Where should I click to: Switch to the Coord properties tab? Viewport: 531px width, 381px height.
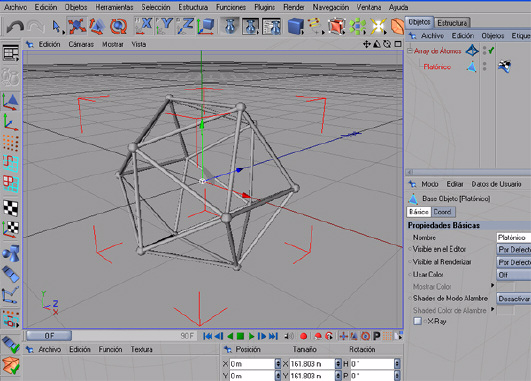[x=443, y=212]
